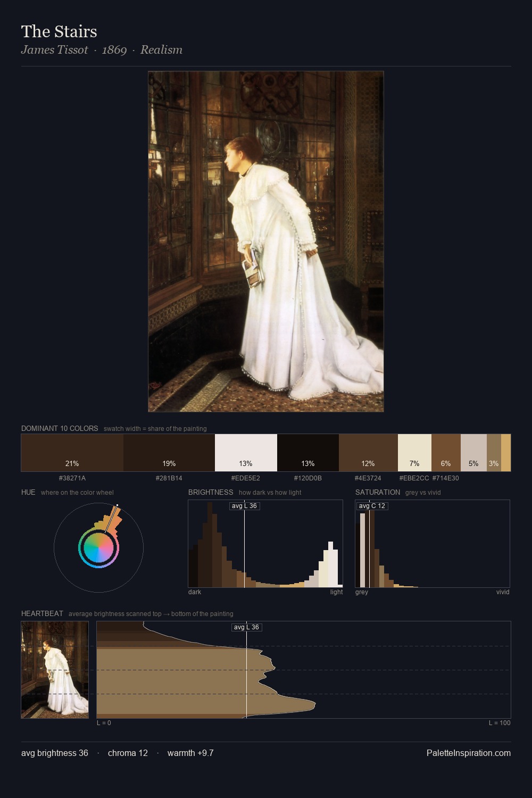Viewport: 532px width, 798px height.
Task: Pick the off-white 13% swatch #EDE5E2
Action: click(x=246, y=453)
